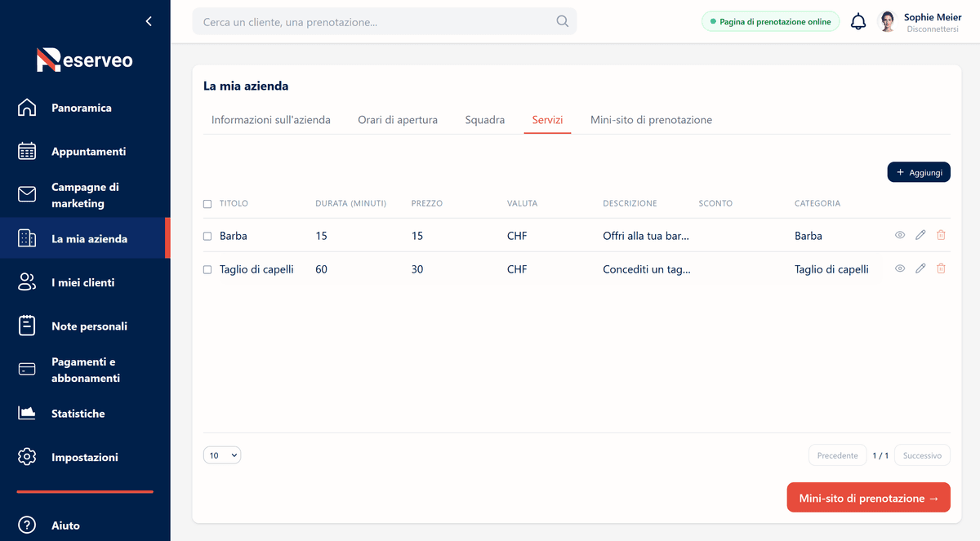Click the PREZZO column header
The height and width of the screenshot is (541, 980).
(427, 203)
